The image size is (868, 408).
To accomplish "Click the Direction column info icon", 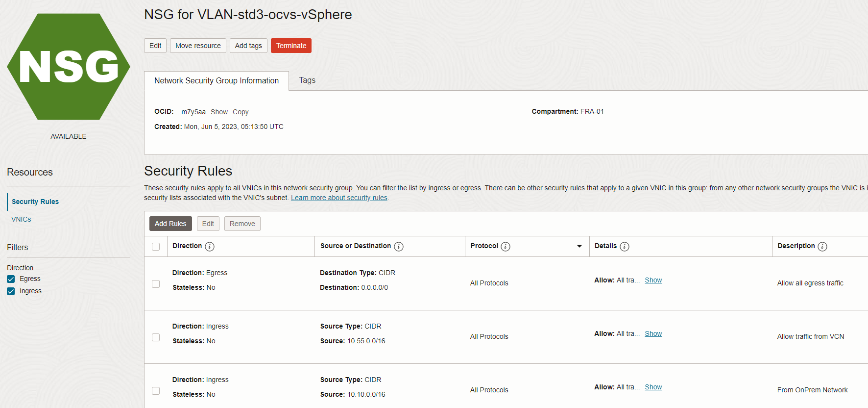I will click(x=210, y=246).
